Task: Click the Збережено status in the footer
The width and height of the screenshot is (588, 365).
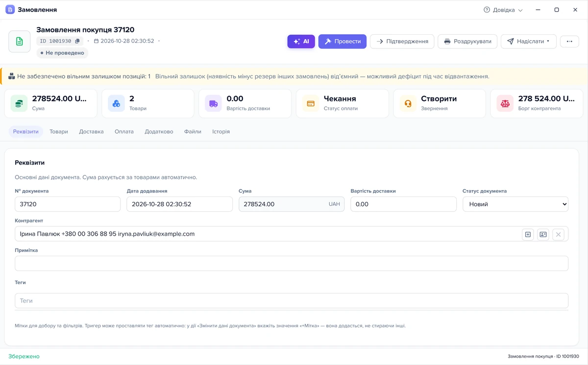Action: 24,357
